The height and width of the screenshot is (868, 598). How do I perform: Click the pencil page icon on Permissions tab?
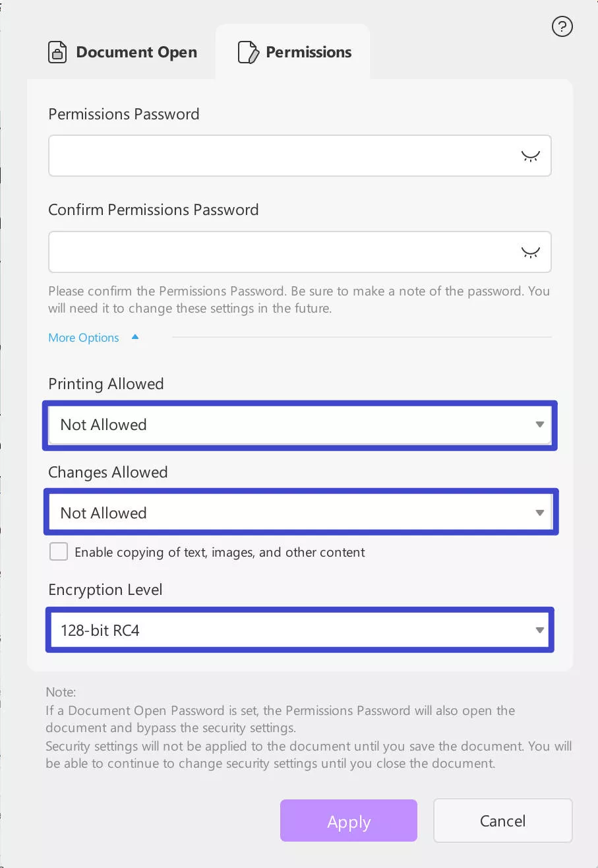pyautogui.click(x=248, y=52)
